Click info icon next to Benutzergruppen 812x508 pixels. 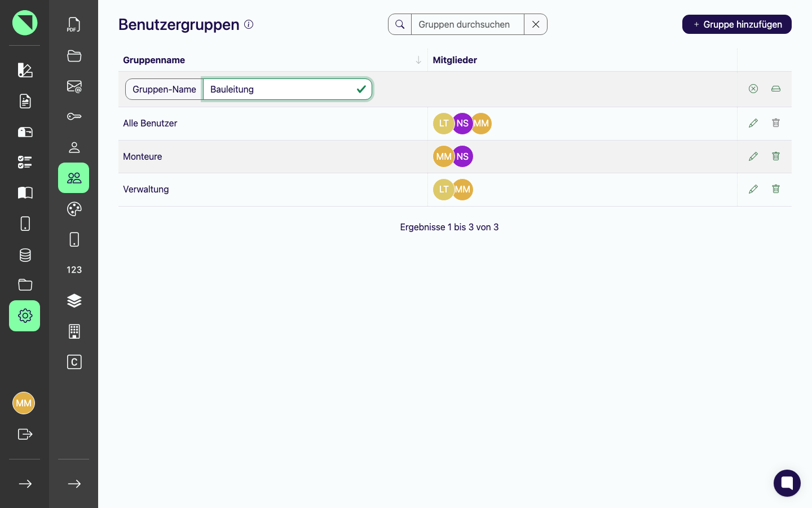coord(249,24)
